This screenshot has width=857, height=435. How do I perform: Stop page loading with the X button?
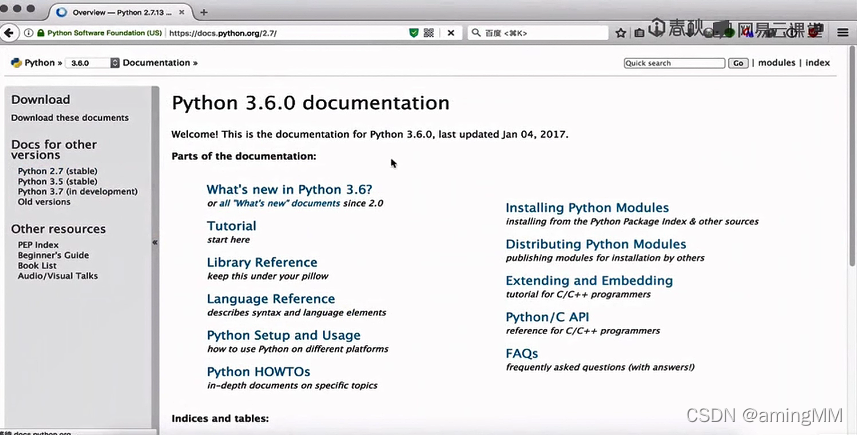pos(451,33)
